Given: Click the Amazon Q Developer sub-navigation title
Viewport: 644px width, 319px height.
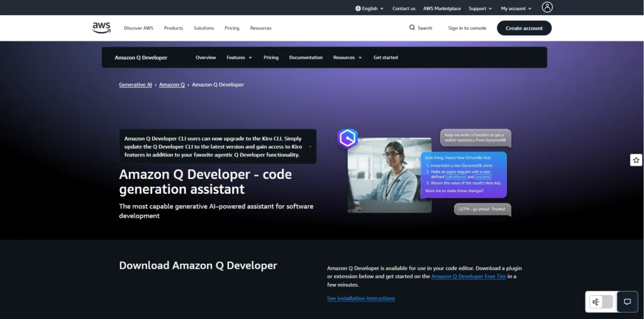Looking at the screenshot, I should point(141,57).
